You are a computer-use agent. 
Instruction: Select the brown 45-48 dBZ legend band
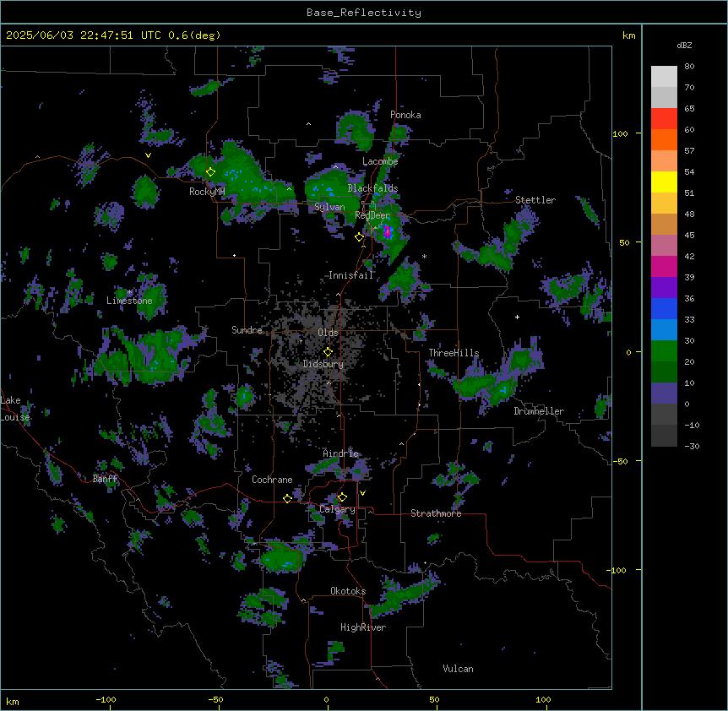[664, 224]
